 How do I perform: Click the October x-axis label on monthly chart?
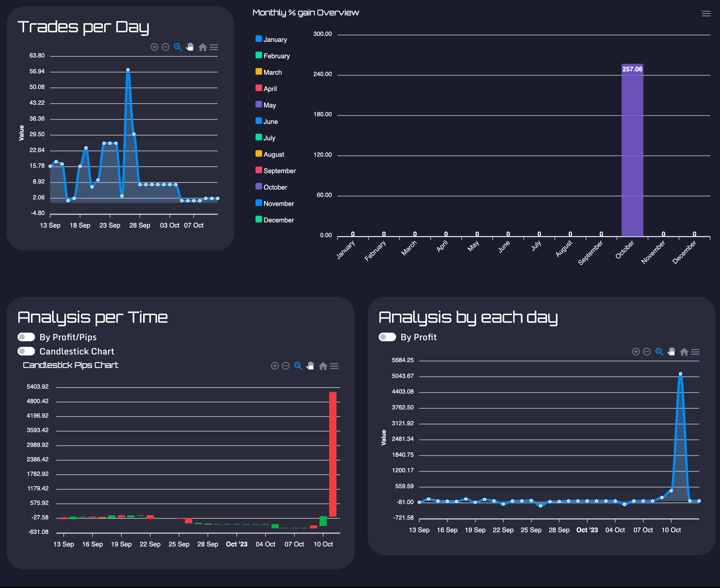click(625, 250)
